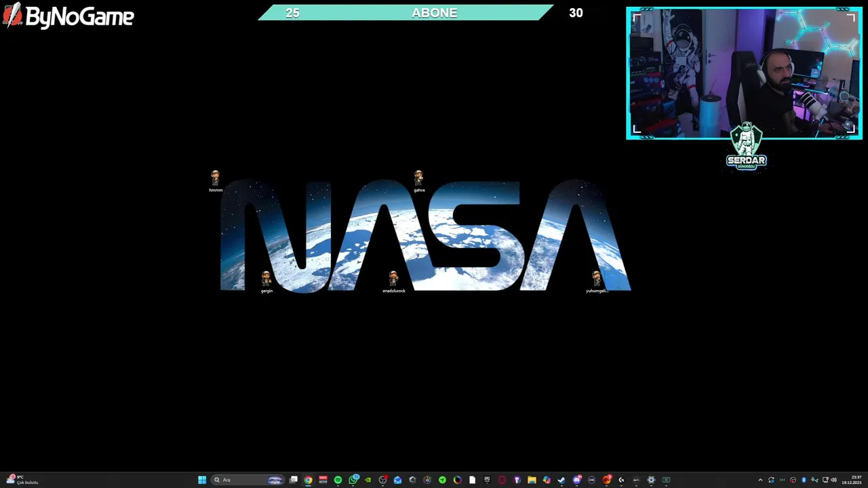The width and height of the screenshot is (868, 488).
Task: Open the Opera GX browser icon
Action: 502,480
